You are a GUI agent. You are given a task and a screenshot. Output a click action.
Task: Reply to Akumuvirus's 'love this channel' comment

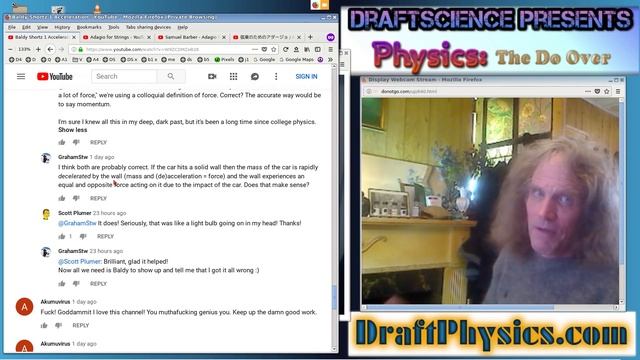pyautogui.click(x=80, y=325)
